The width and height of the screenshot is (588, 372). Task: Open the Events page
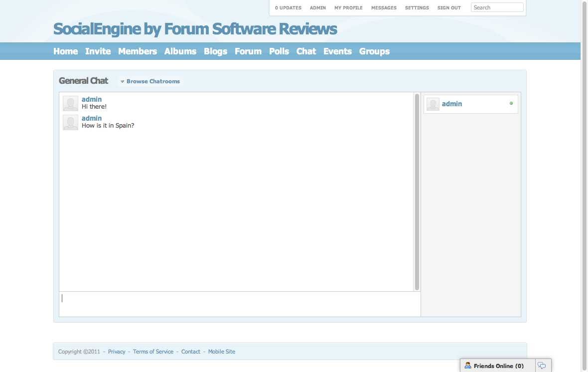click(337, 51)
